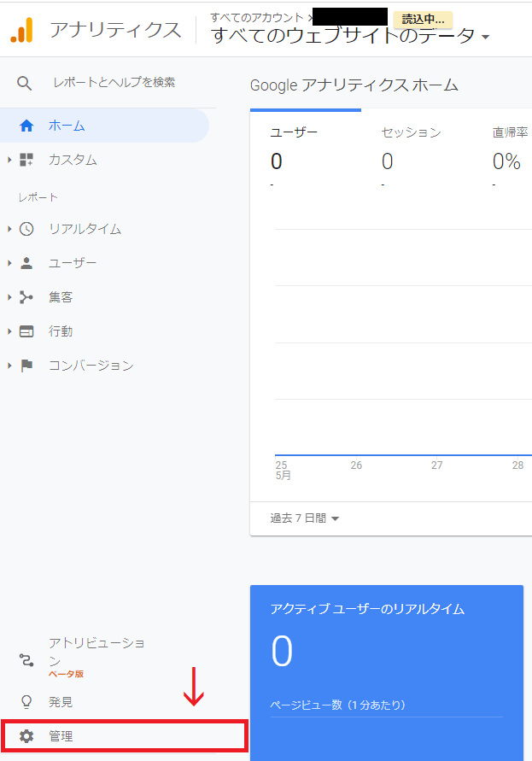Expand the 行動 report arrow
The image size is (532, 761).
9,331
